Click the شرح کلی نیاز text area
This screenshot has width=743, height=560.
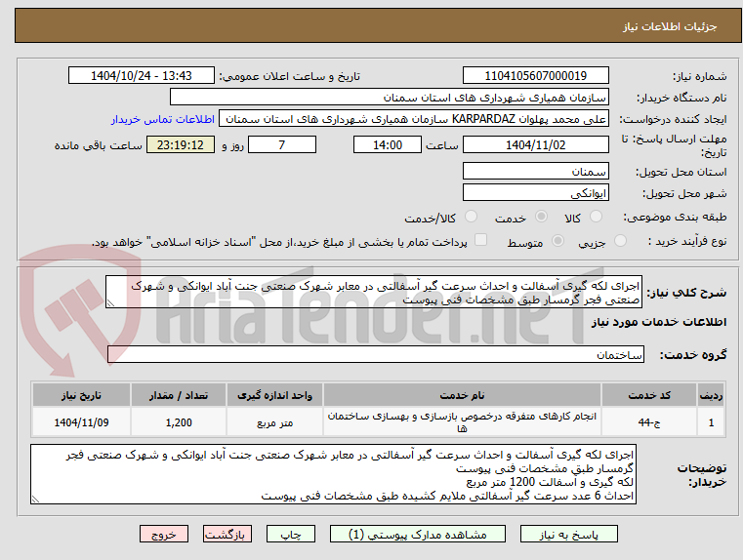tap(373, 293)
